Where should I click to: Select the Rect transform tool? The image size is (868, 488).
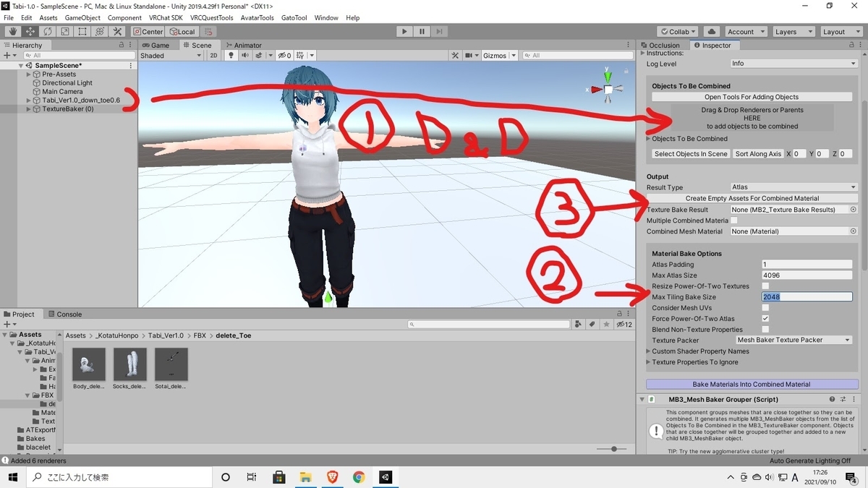[x=82, y=32]
